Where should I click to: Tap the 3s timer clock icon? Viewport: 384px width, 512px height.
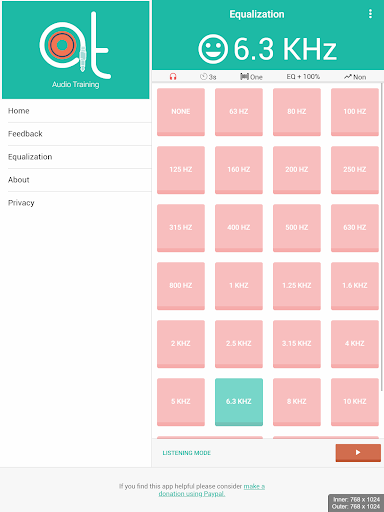click(x=203, y=77)
